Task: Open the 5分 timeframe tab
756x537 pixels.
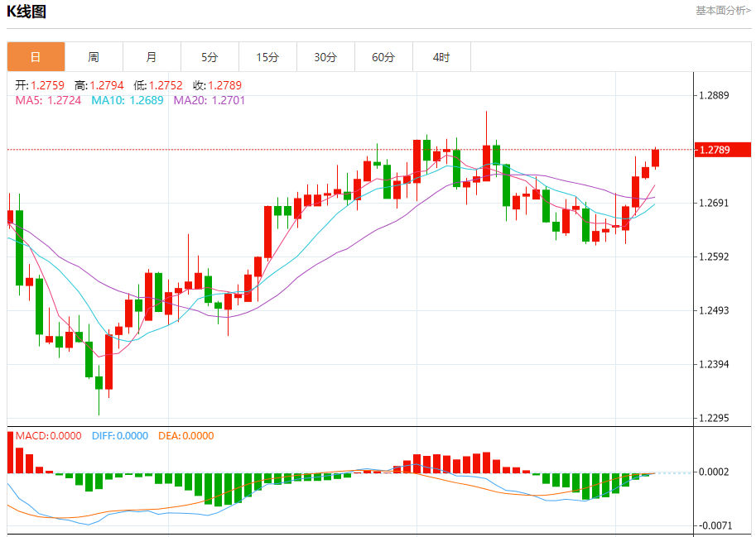Action: pyautogui.click(x=209, y=57)
